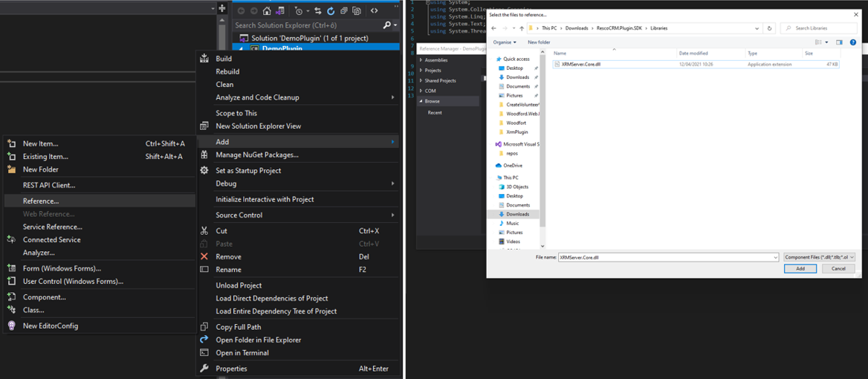Click the View Code angle-brackets icon
Image resolution: width=868 pixels, height=379 pixels.
(374, 11)
